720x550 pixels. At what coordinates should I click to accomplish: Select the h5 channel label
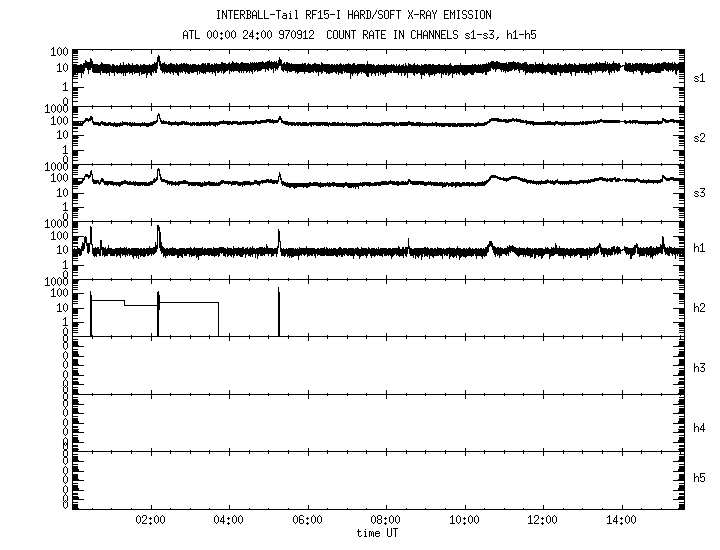[699, 478]
